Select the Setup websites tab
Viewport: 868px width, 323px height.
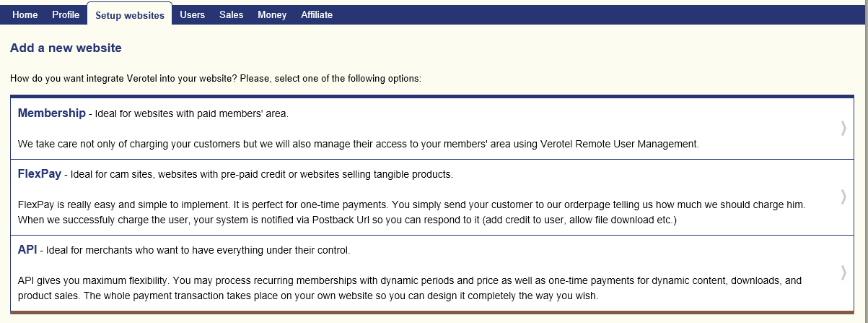pos(130,15)
